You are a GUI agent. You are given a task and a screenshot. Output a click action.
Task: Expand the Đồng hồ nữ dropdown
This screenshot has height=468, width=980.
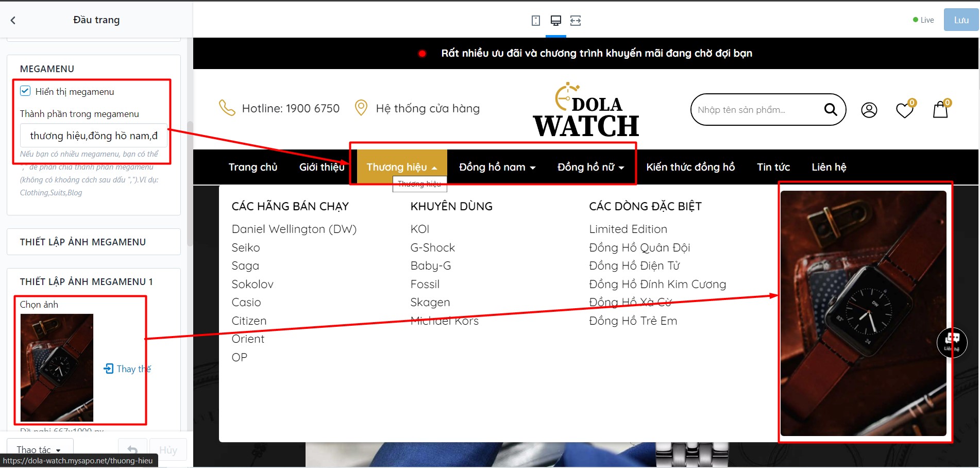click(x=621, y=168)
